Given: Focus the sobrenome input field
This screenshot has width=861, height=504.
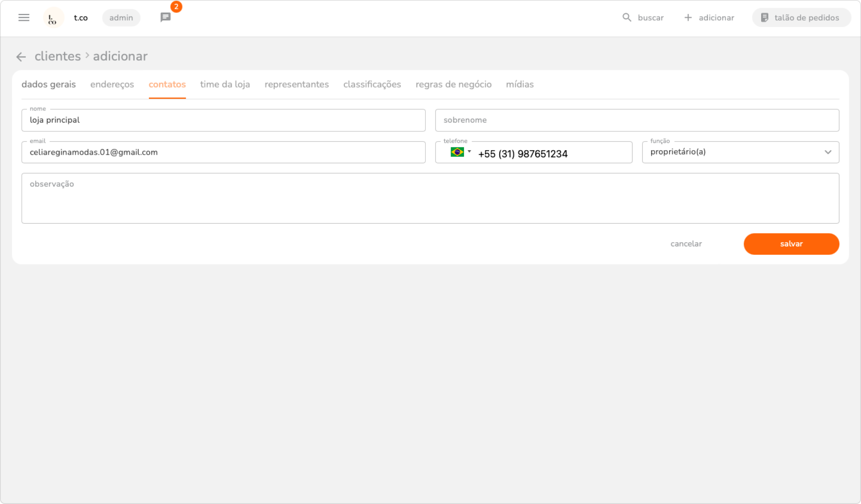Looking at the screenshot, I should point(637,120).
